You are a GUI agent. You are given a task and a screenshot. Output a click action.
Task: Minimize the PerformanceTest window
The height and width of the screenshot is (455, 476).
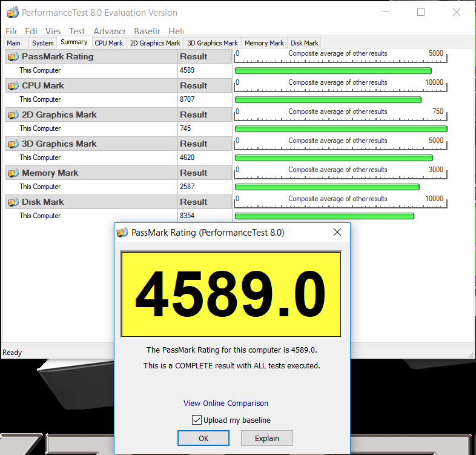(386, 13)
